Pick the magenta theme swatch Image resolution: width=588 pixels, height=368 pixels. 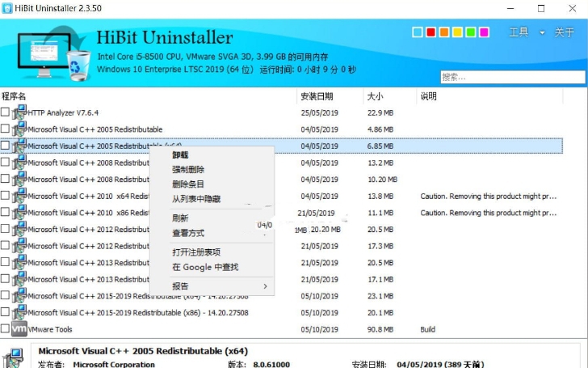(484, 32)
